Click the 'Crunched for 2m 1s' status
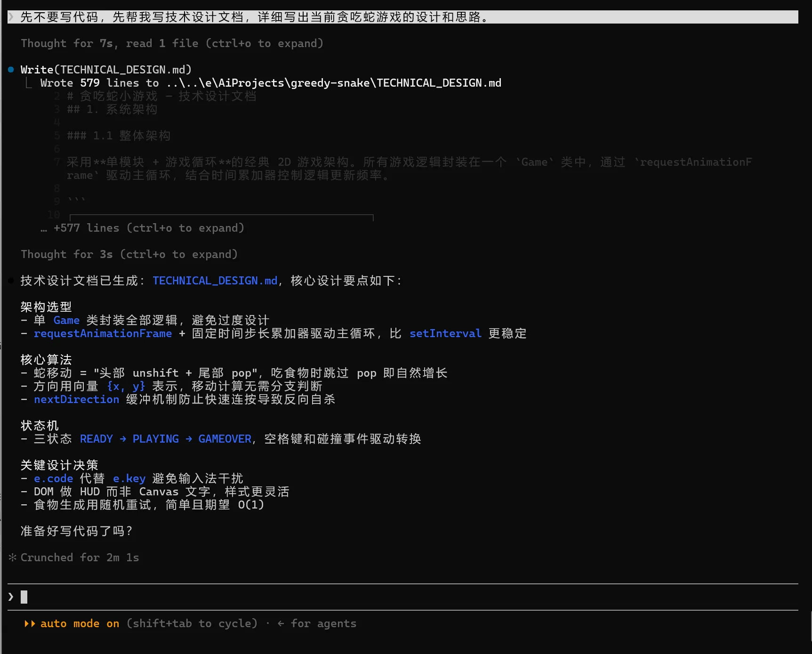 80,557
